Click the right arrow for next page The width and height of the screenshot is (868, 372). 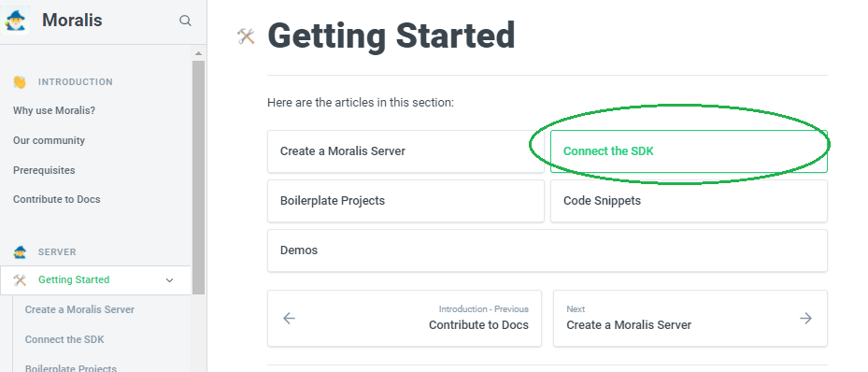point(806,318)
